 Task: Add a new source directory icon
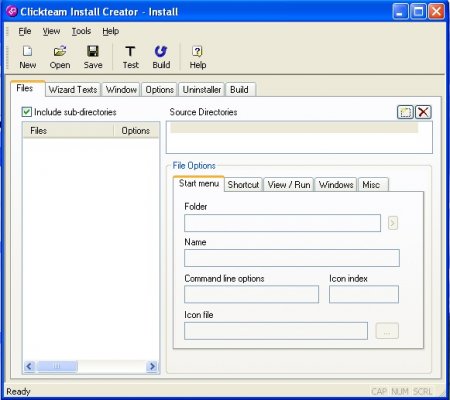(405, 112)
